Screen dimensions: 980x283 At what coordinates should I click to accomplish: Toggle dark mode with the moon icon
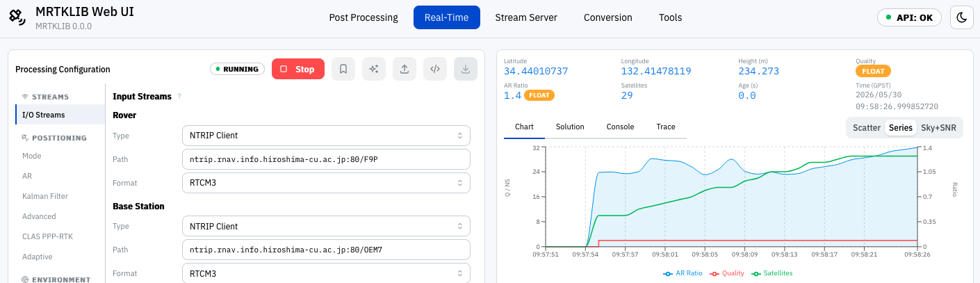click(x=962, y=17)
